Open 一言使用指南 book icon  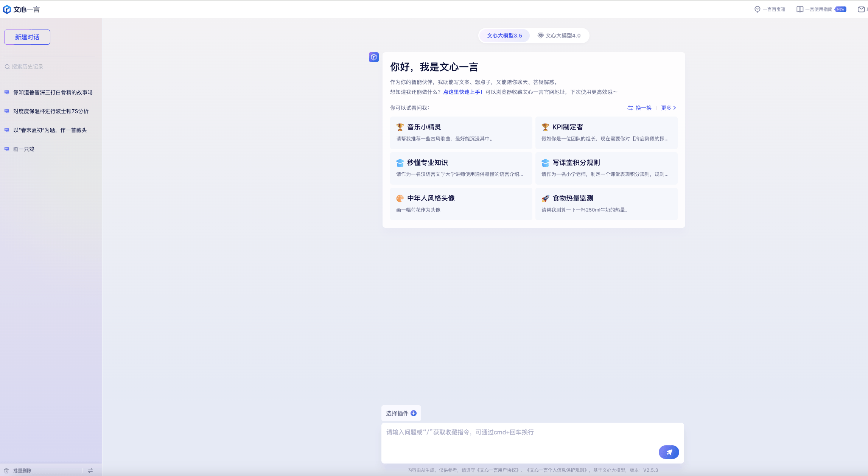(800, 9)
